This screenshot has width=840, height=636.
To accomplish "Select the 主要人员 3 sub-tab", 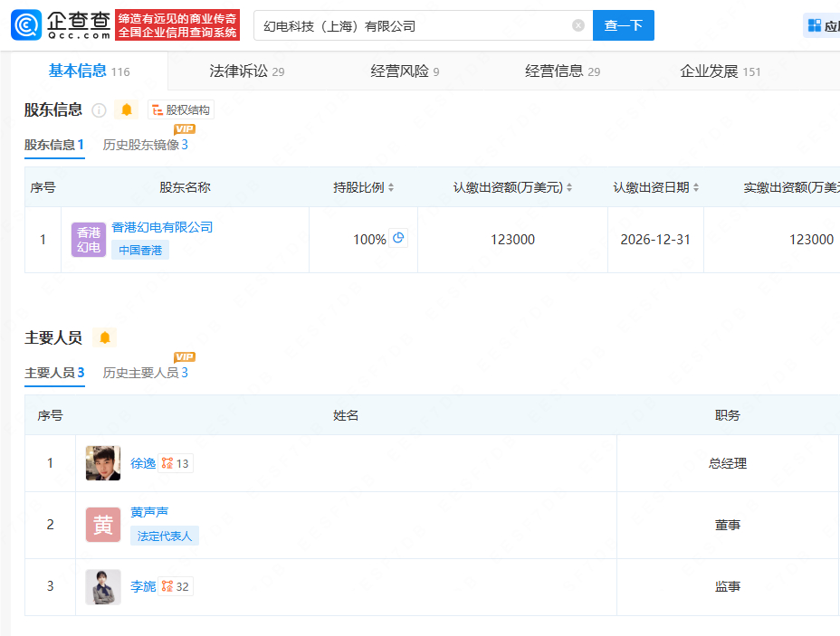I will (x=54, y=373).
